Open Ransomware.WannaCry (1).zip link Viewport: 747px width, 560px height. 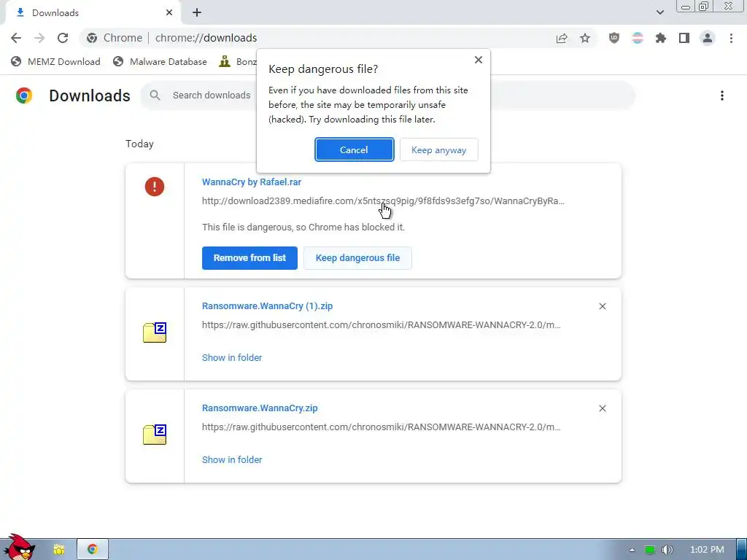(267, 306)
